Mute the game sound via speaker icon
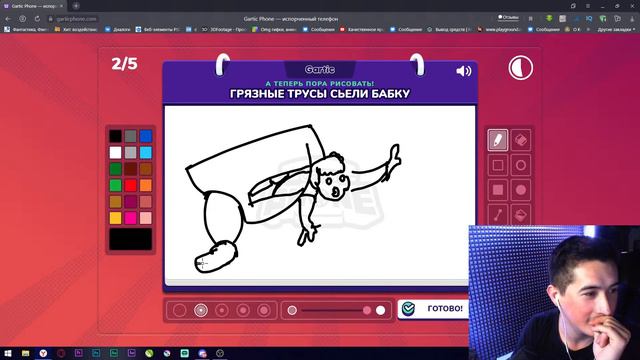The height and width of the screenshot is (360, 640). (x=463, y=71)
